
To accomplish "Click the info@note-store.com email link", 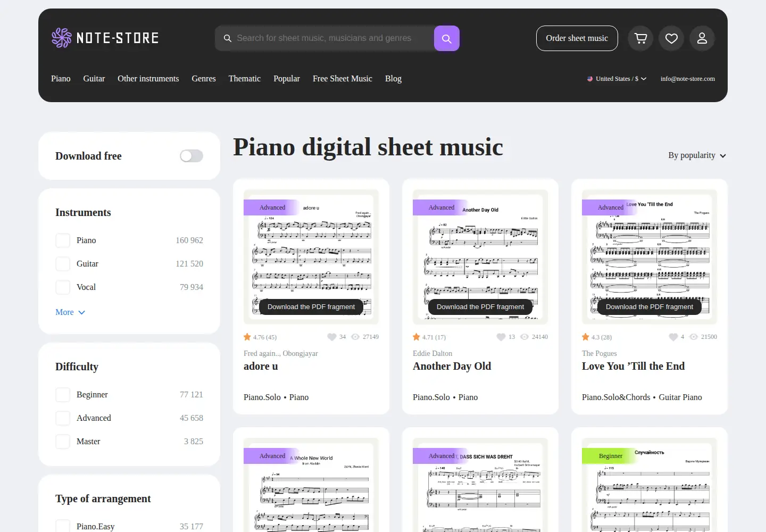I will [688, 79].
